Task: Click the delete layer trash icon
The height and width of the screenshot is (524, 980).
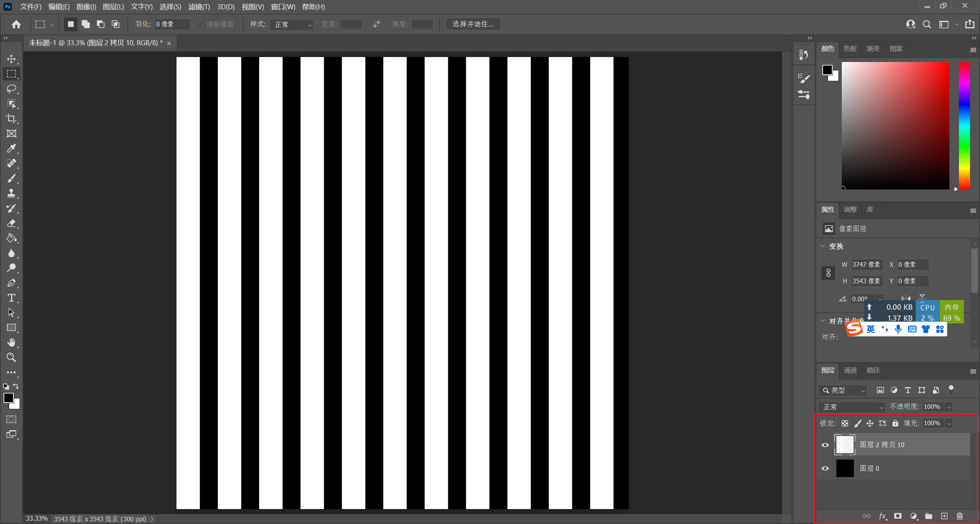Action: tap(959, 516)
